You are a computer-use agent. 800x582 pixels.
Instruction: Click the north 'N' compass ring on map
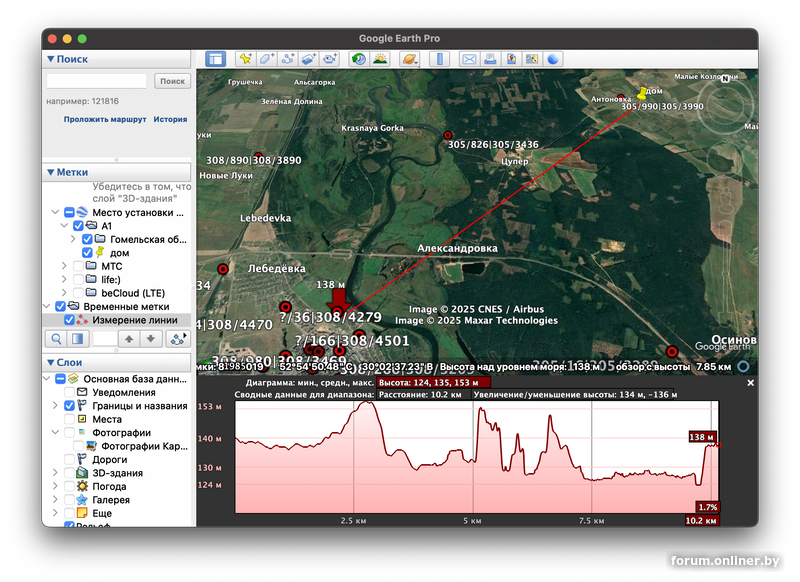[x=726, y=79]
